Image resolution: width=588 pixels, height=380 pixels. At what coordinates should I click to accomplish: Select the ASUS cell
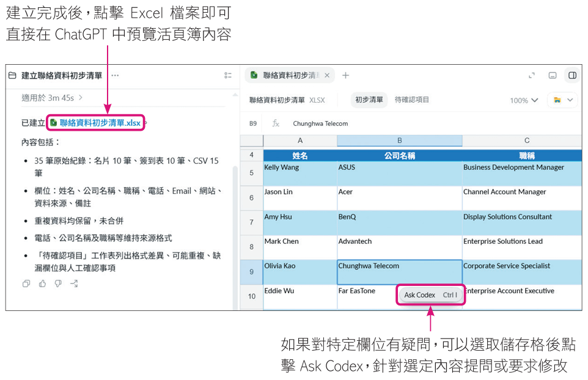click(400, 173)
